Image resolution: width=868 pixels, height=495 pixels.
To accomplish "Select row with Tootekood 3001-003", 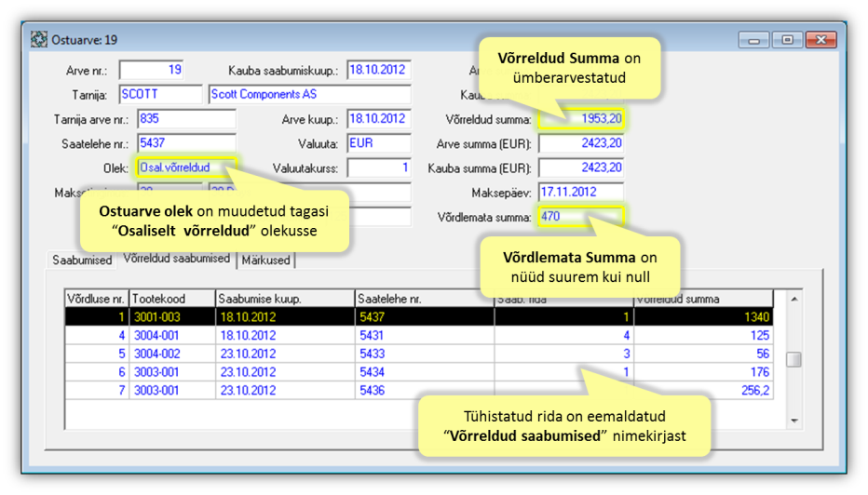I will point(418,317).
